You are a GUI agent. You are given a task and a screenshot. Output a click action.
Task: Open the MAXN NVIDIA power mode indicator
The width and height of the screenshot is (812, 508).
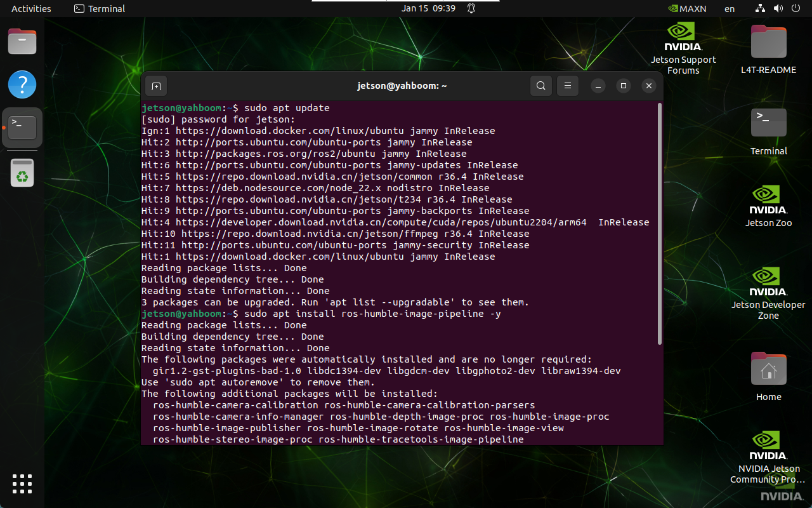tap(687, 9)
